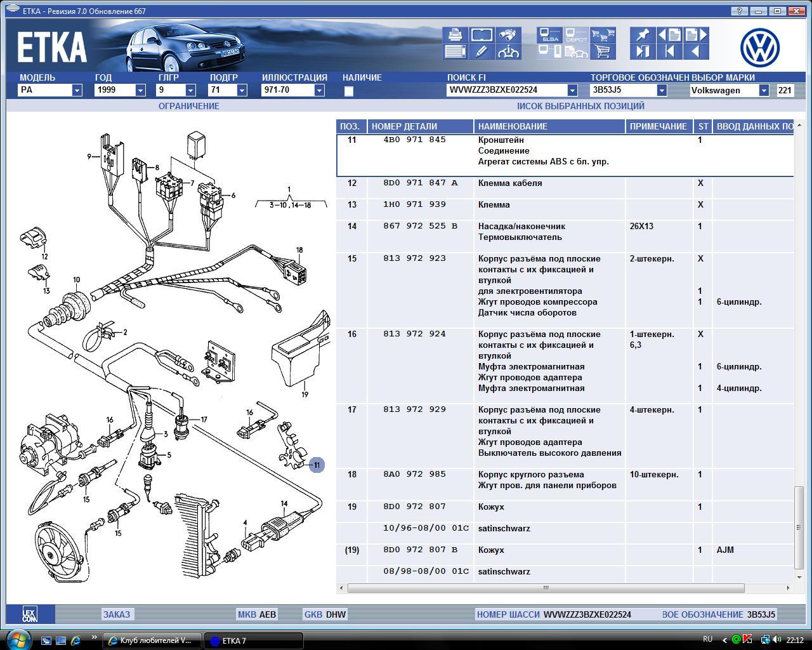Select part number 4B0 971 845
The height and width of the screenshot is (650, 812).
pyautogui.click(x=414, y=140)
